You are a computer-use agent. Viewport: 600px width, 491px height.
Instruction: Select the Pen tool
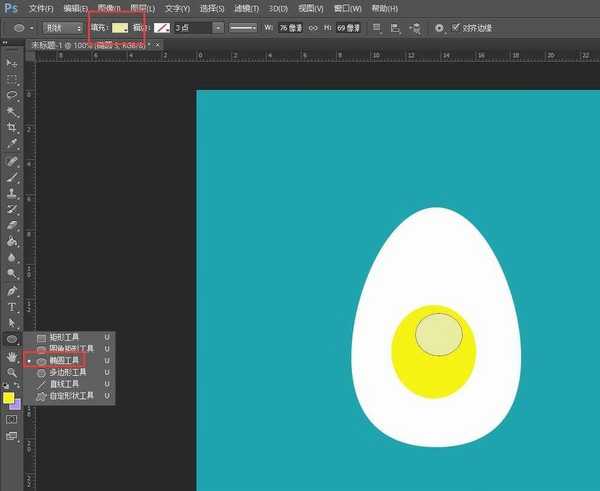(x=12, y=290)
